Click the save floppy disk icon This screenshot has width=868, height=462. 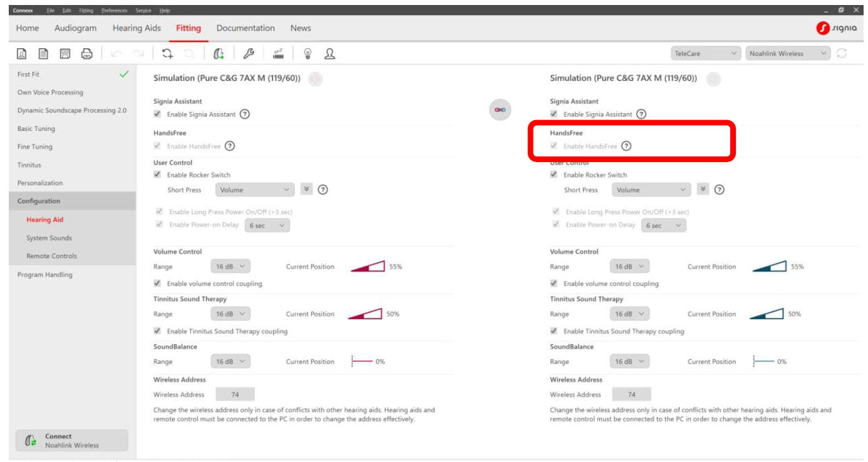tap(65, 54)
